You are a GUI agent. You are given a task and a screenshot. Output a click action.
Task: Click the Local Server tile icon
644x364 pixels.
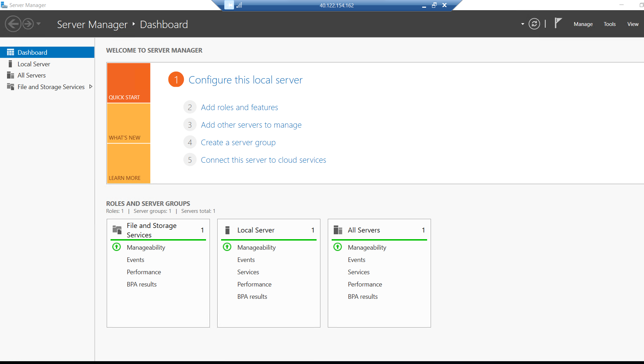(227, 230)
